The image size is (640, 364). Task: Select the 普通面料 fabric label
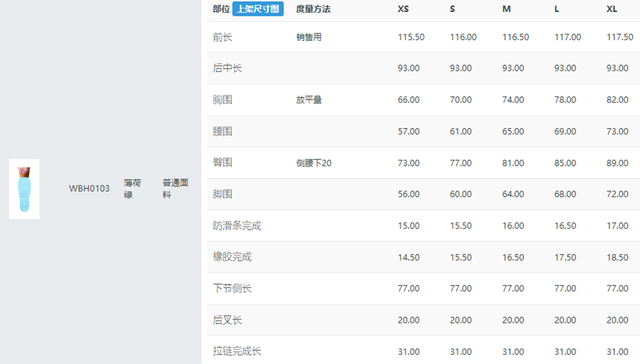click(175, 189)
